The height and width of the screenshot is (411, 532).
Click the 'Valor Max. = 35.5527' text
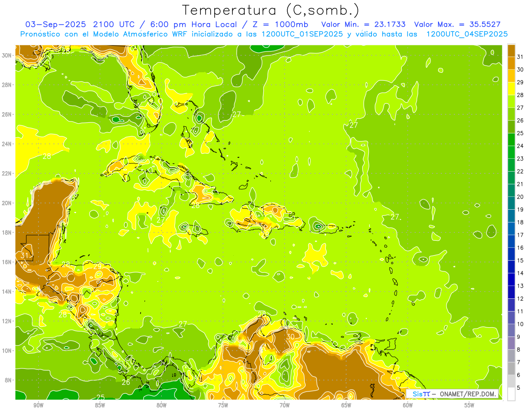(x=457, y=24)
